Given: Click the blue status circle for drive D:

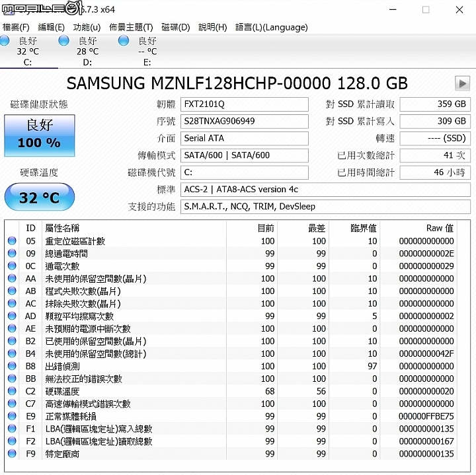Looking at the screenshot, I should pos(63,40).
